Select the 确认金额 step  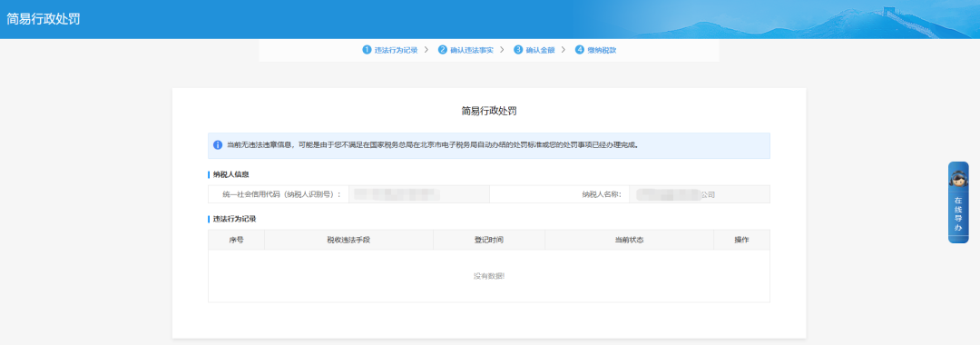point(540,50)
